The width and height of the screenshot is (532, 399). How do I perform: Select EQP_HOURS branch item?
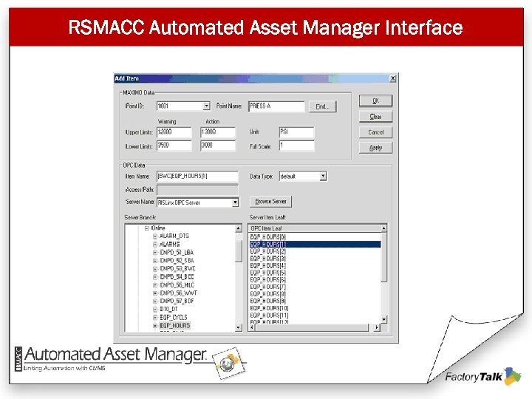click(175, 325)
